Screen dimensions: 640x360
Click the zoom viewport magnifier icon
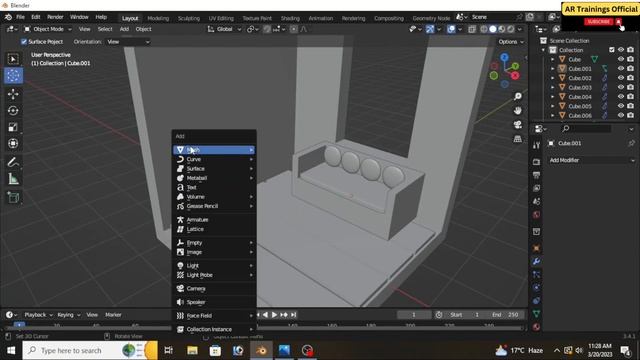(x=518, y=96)
